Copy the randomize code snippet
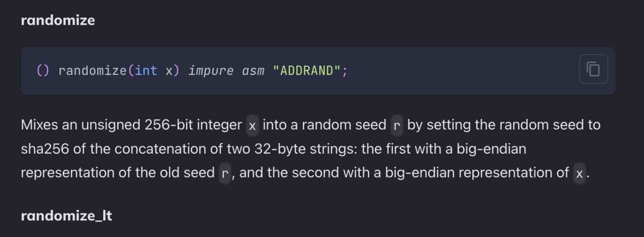The width and height of the screenshot is (644, 237). pyautogui.click(x=593, y=69)
